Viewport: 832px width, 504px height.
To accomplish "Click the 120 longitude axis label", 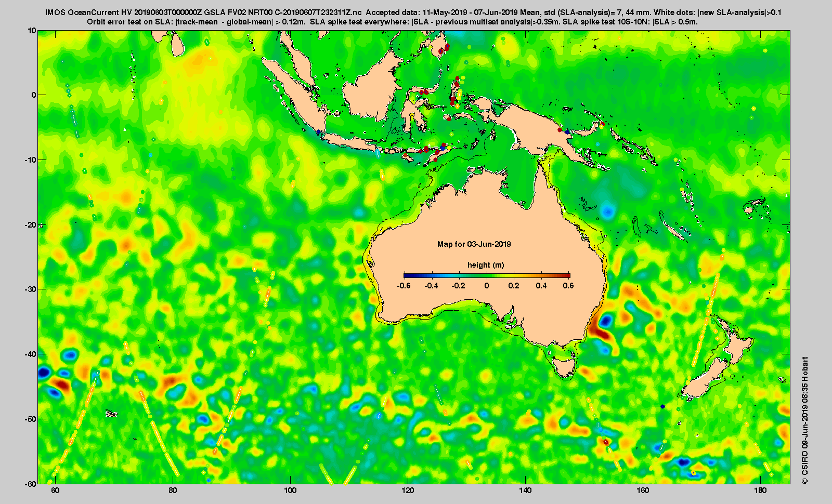I will [408, 490].
